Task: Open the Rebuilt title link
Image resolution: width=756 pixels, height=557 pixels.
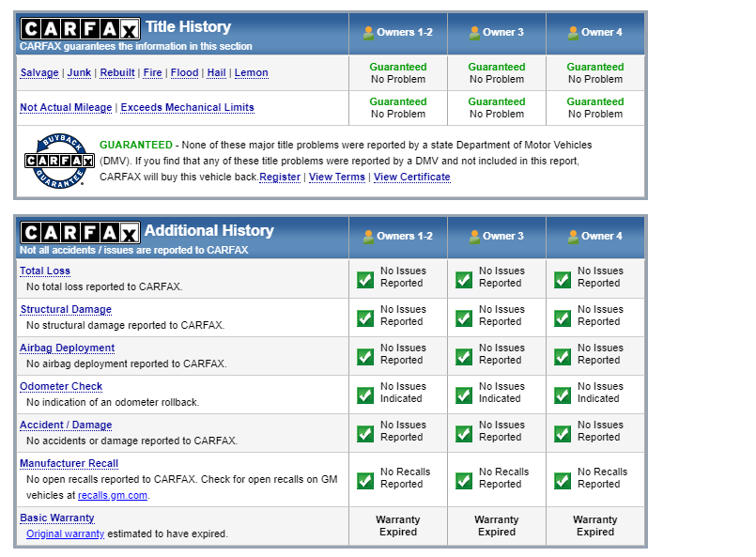Action: pos(117,73)
